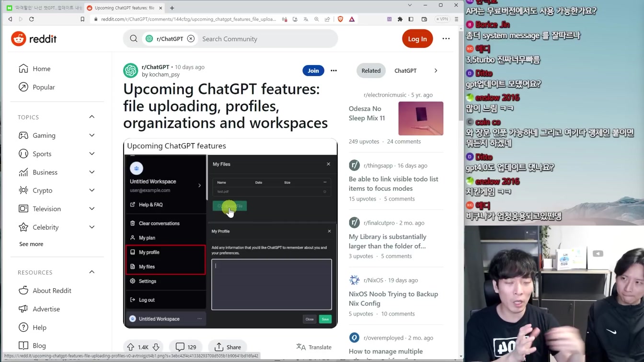Click the search magnifier icon
The image size is (644, 362).
(134, 39)
